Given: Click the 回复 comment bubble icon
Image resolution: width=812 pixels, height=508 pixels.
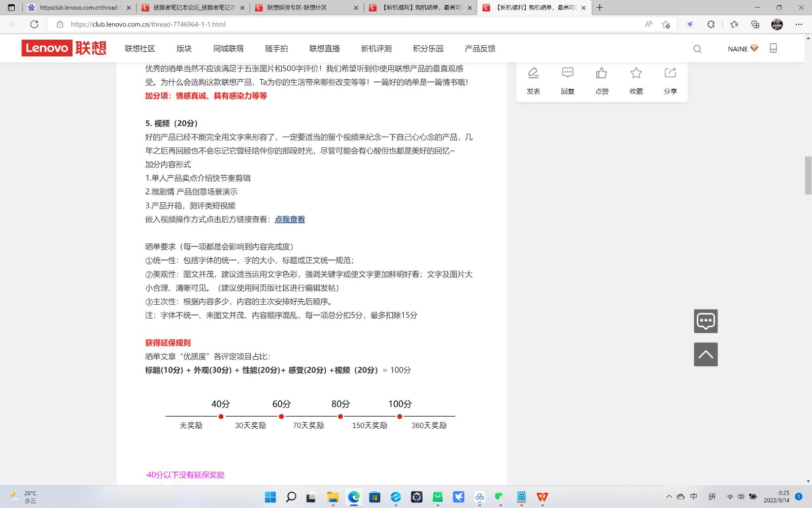Looking at the screenshot, I should tap(568, 73).
